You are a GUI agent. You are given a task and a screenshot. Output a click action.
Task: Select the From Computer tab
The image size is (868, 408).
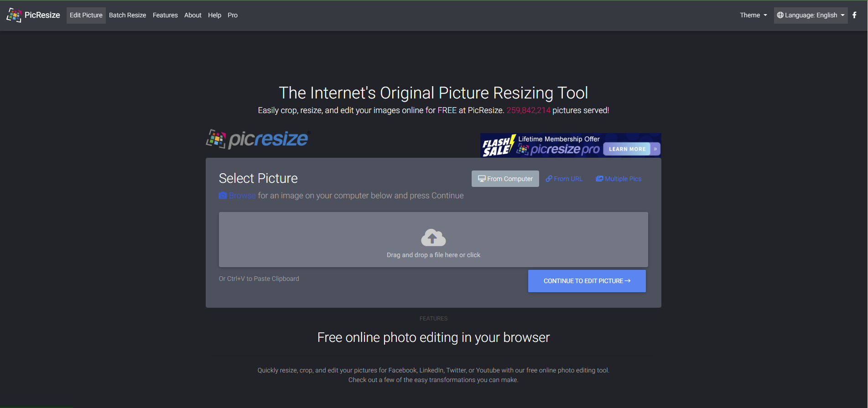click(505, 179)
